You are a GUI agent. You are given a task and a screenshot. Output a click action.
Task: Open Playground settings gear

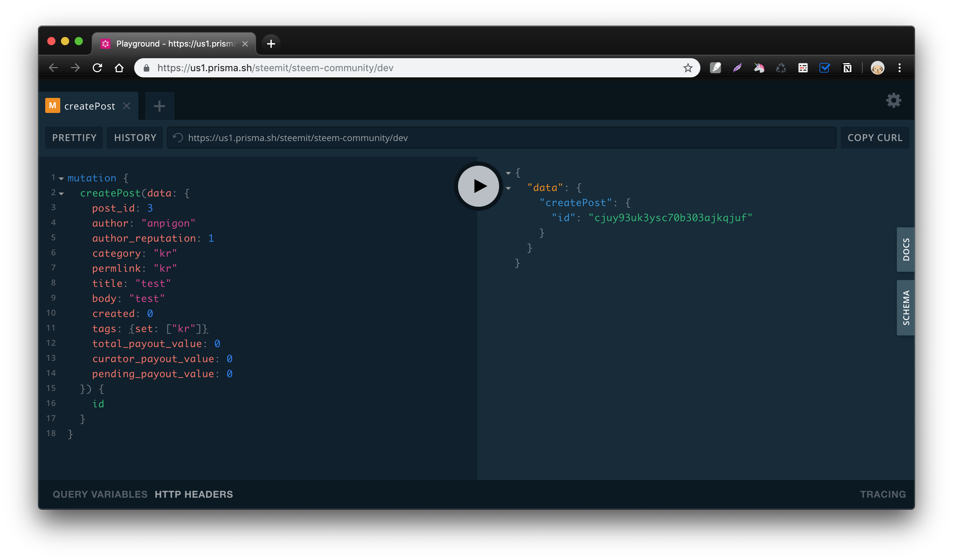point(893,101)
